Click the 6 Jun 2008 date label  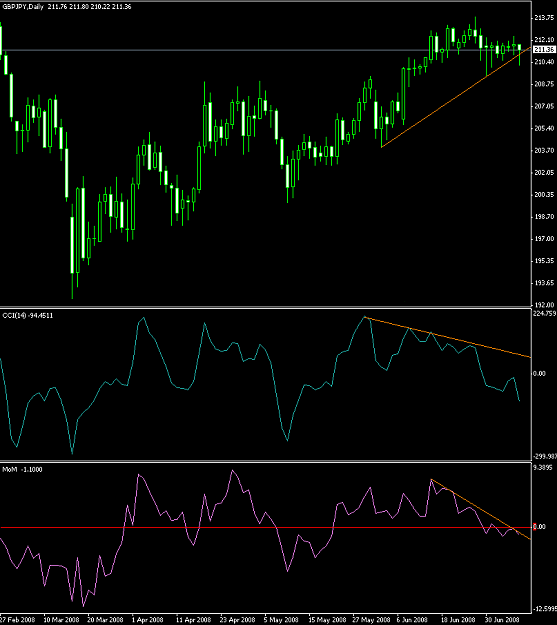click(412, 620)
